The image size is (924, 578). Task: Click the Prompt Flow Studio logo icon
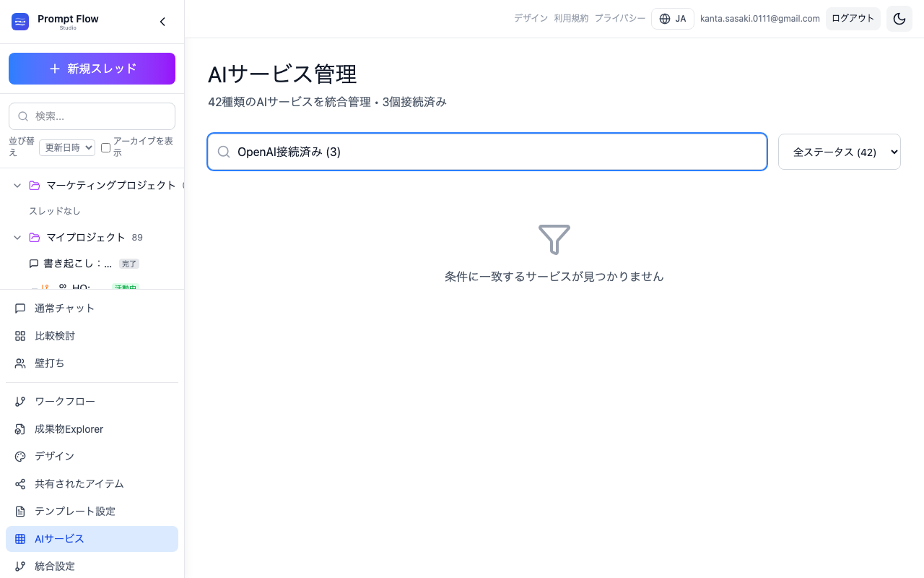(x=20, y=22)
